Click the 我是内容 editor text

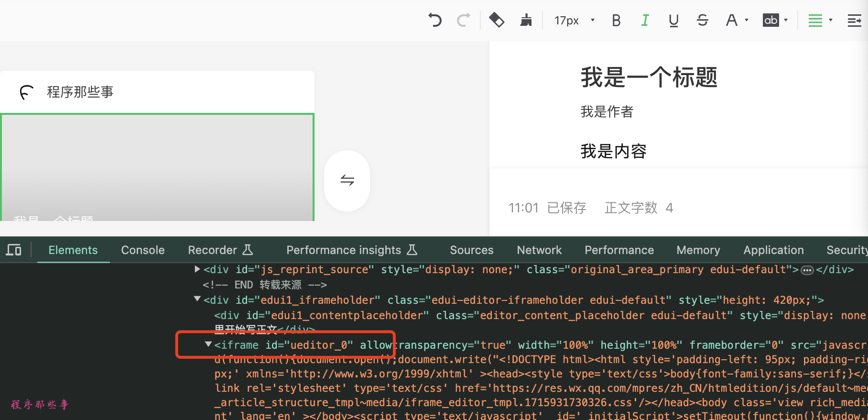(x=613, y=151)
